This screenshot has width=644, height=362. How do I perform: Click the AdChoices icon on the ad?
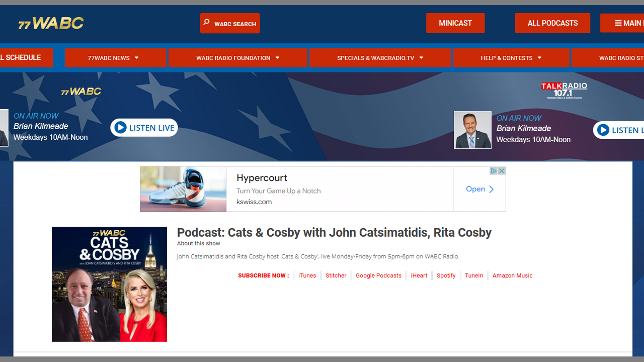494,171
